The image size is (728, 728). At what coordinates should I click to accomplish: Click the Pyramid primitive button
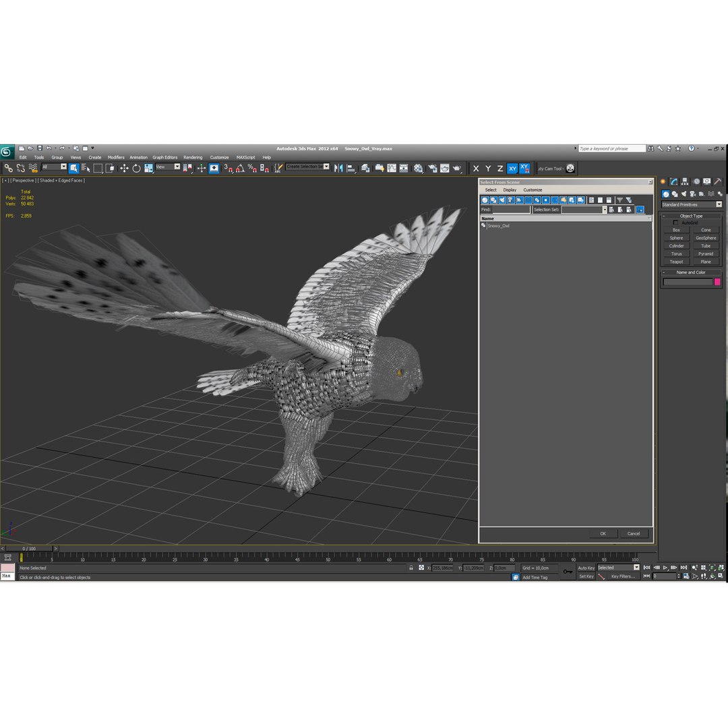click(706, 254)
